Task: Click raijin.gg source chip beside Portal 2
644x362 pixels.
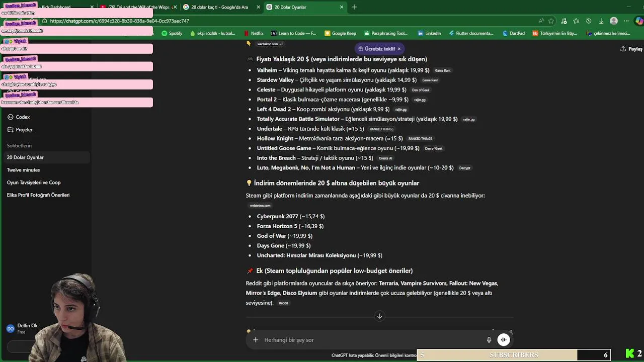Action: (420, 100)
